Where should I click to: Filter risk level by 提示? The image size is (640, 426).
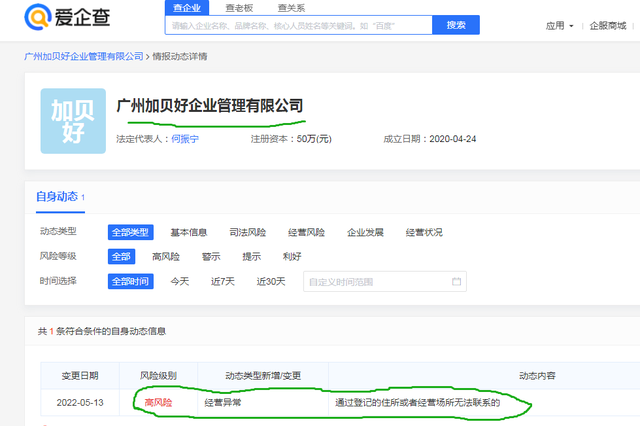pos(251,257)
